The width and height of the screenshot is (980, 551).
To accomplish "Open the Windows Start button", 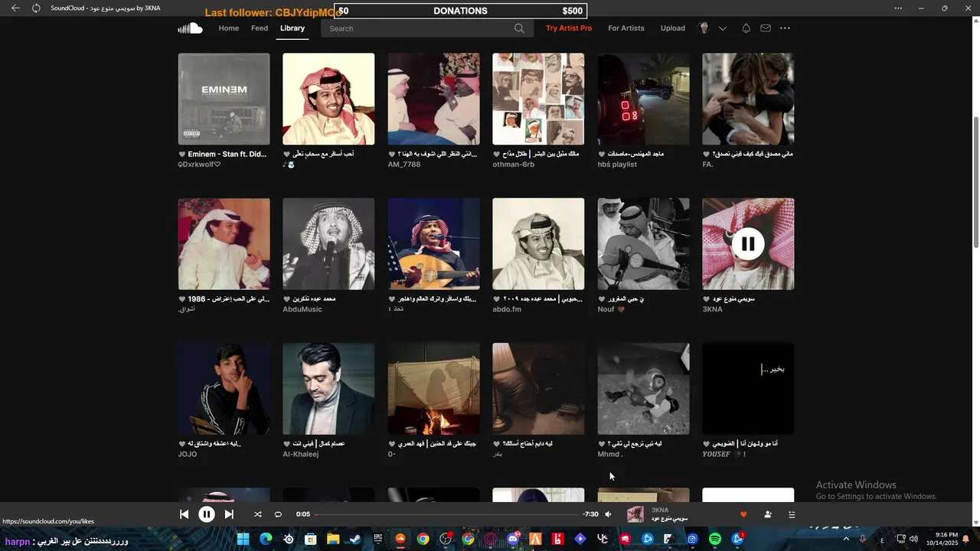I will (x=243, y=539).
